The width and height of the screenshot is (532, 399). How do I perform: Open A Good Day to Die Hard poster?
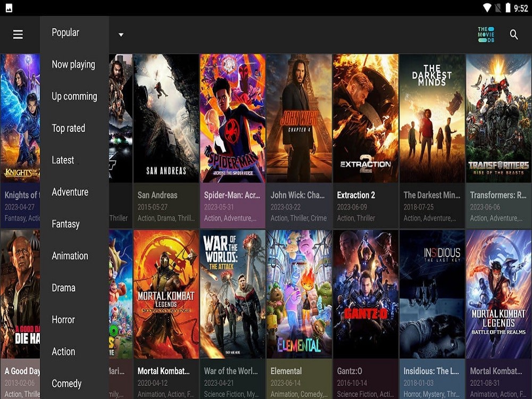point(20,294)
